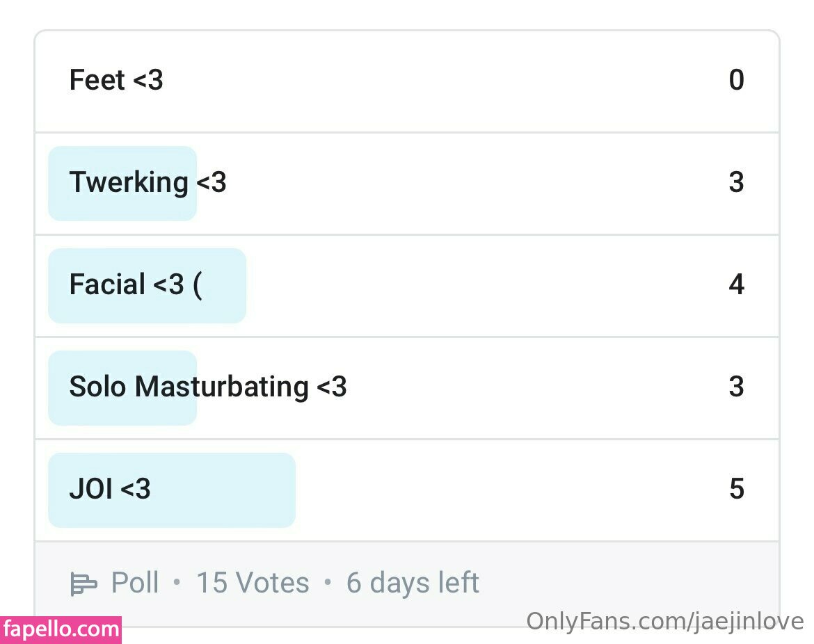Click the vote count 5 for JOI

(736, 490)
